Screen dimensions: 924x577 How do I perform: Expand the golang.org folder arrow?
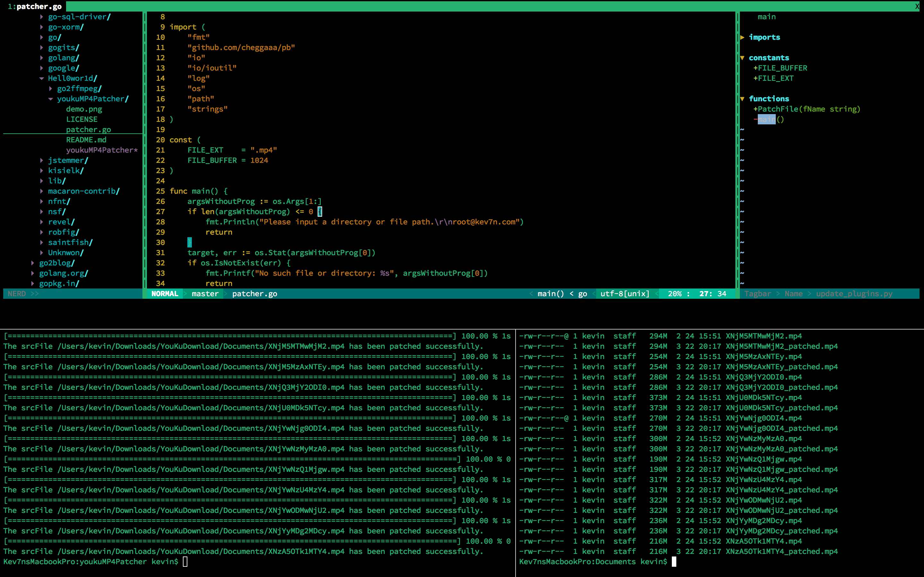pos(32,273)
